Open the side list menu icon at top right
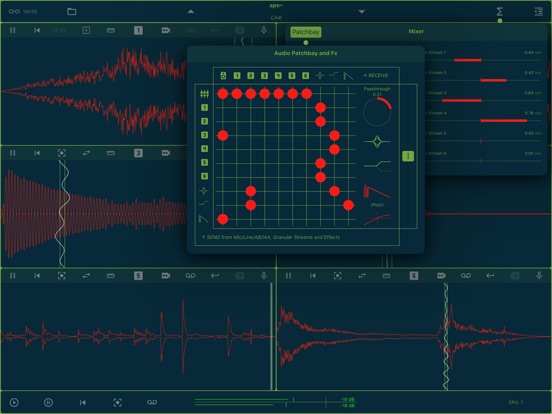 [x=538, y=12]
